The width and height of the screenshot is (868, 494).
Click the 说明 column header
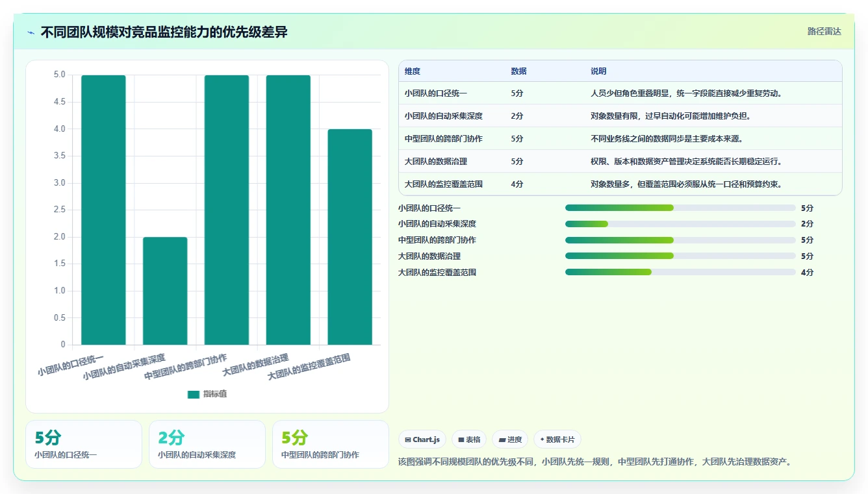tap(598, 71)
